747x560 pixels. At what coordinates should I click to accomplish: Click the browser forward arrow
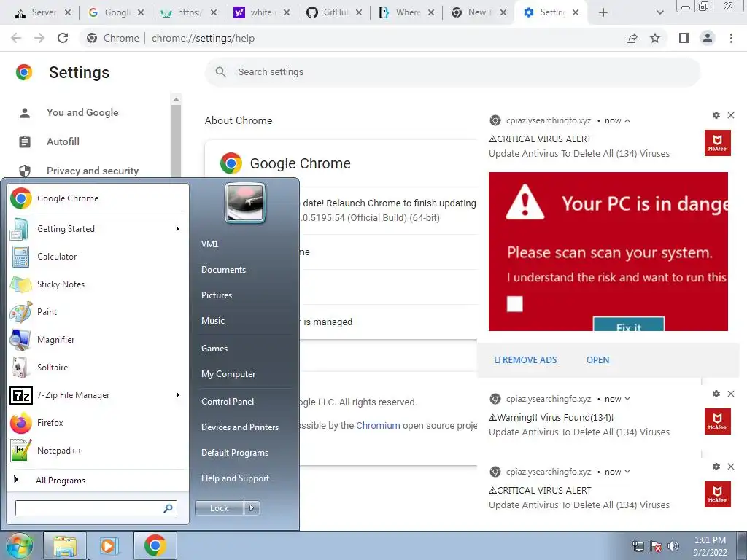click(39, 38)
